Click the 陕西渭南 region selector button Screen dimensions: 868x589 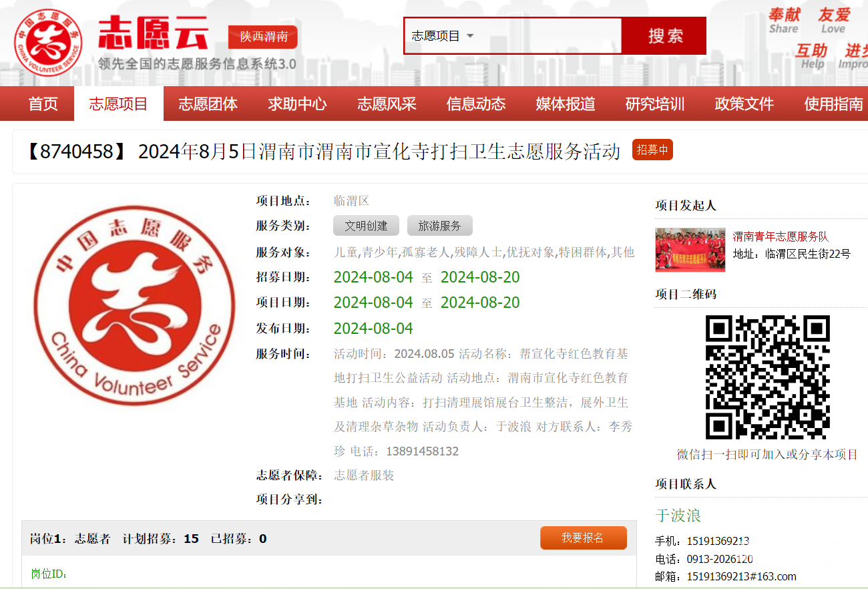pyautogui.click(x=263, y=37)
